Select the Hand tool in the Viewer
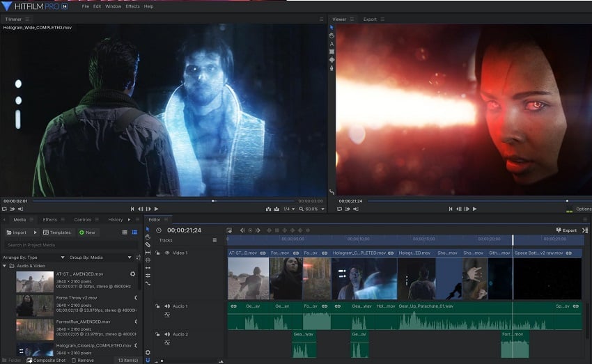This screenshot has width=592, height=364. click(332, 35)
